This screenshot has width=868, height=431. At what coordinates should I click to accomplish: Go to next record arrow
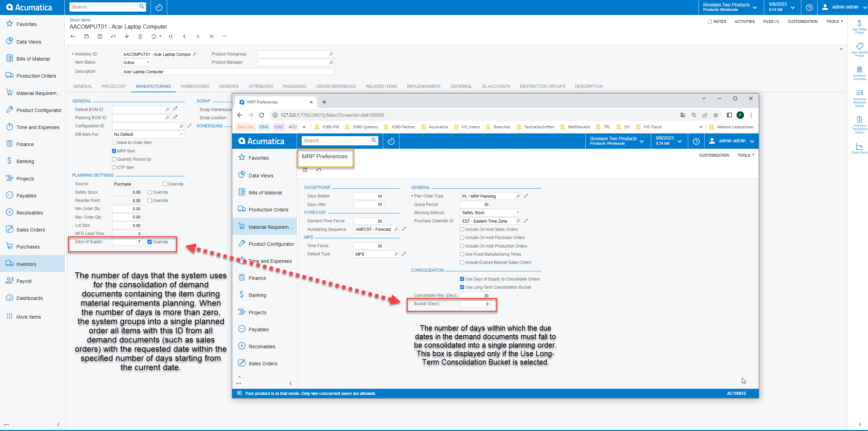click(x=198, y=36)
